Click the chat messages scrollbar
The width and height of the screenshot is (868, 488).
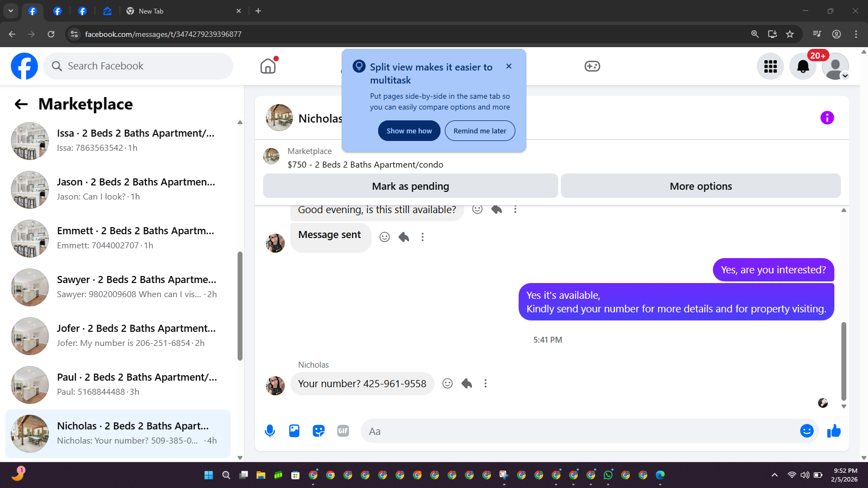click(x=844, y=361)
